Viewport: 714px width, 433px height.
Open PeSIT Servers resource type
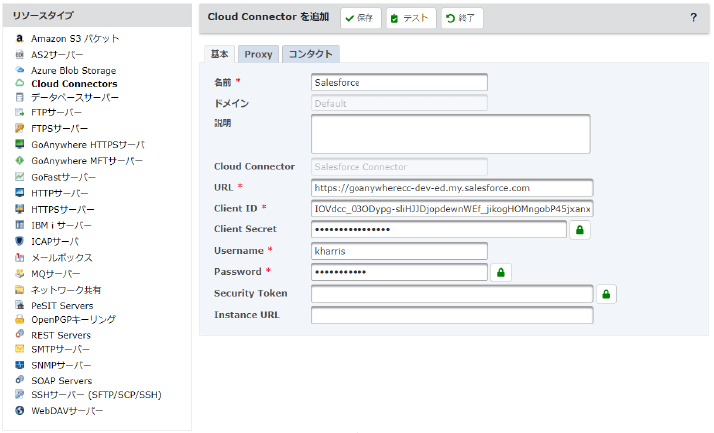pyautogui.click(x=62, y=306)
